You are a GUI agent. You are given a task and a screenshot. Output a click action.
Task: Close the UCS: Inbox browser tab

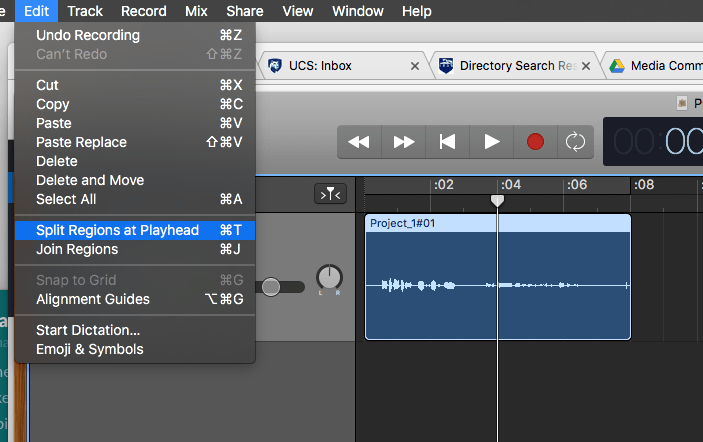(x=415, y=66)
